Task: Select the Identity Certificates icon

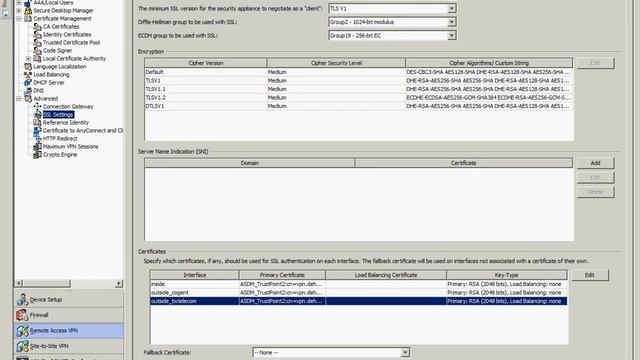Action: pos(37,35)
